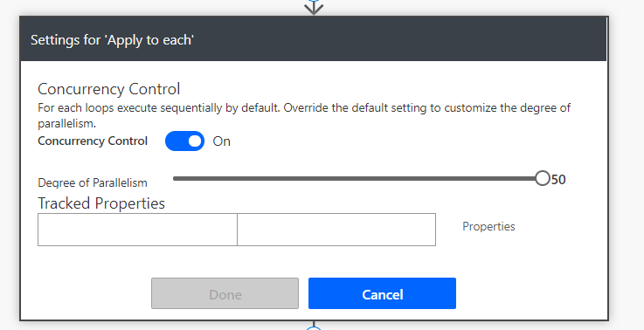Click the "Settings for 'Apply to each'" header bar
This screenshot has height=330, width=644.
(x=314, y=39)
